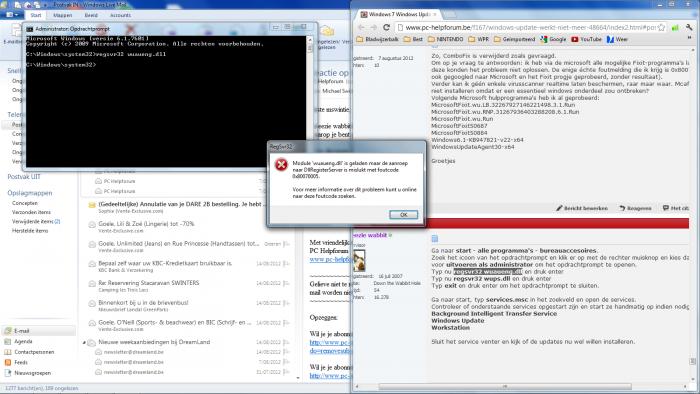Image resolution: width=700 pixels, height=394 pixels.
Task: Collapse the DreamLand weekaanbiedingen conversation
Action: (x=84, y=343)
